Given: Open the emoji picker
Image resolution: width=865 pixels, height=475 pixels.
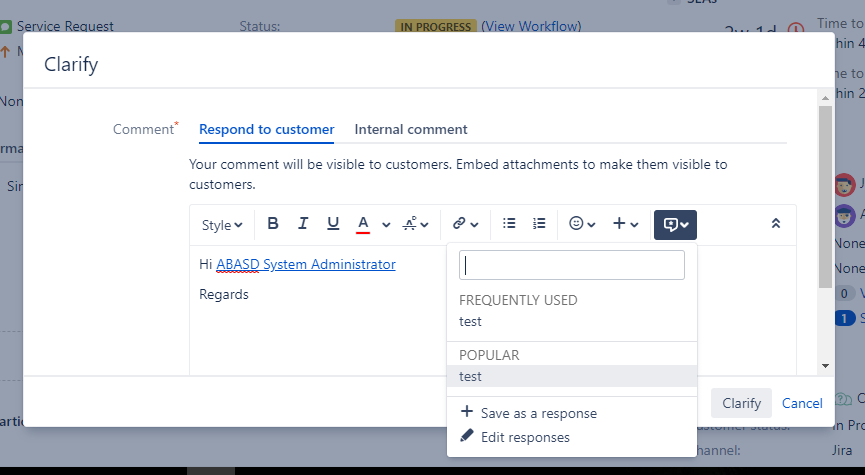Looking at the screenshot, I should click(582, 223).
